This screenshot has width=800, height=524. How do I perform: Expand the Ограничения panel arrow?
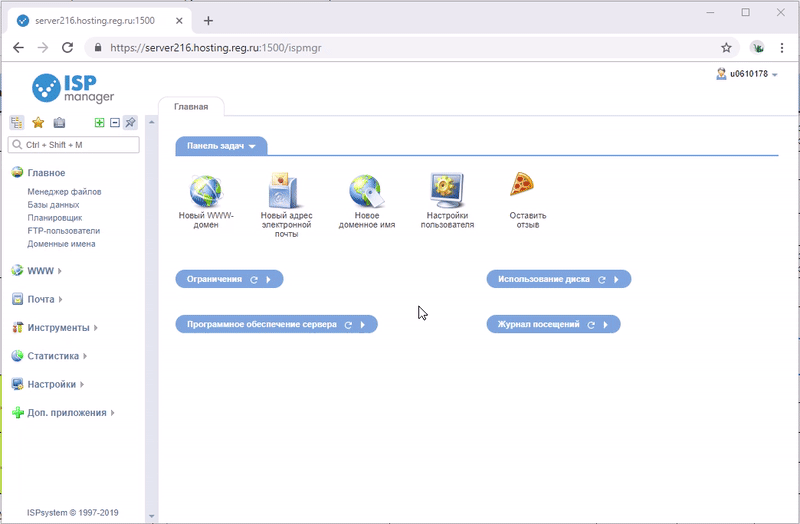(x=268, y=279)
